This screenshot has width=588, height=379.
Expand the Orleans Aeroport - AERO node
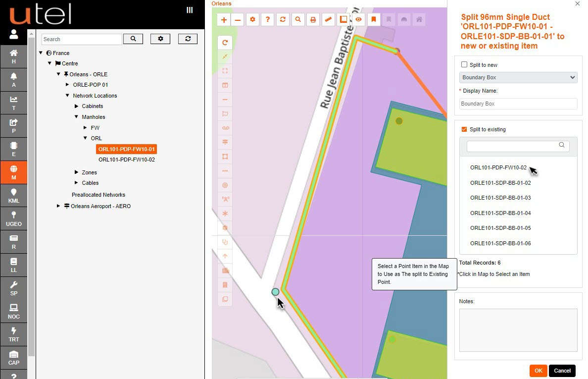click(58, 206)
